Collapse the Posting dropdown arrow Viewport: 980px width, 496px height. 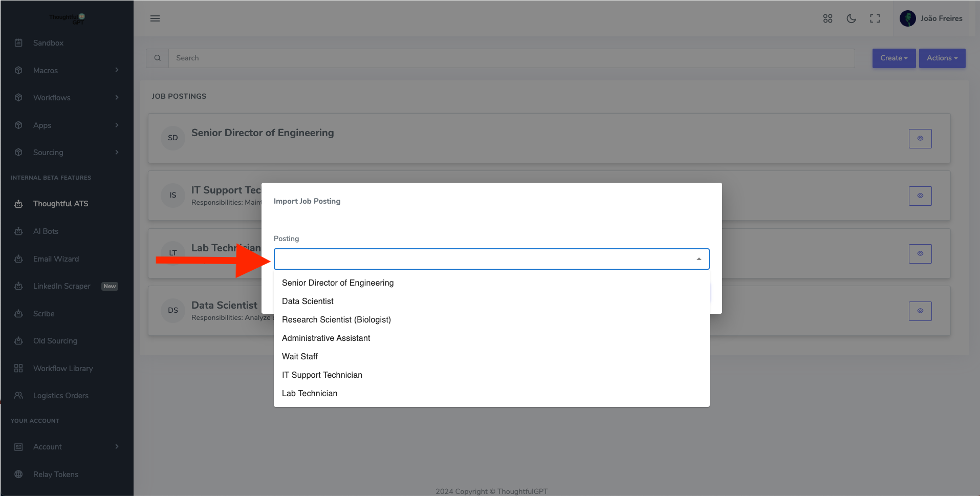tap(699, 259)
